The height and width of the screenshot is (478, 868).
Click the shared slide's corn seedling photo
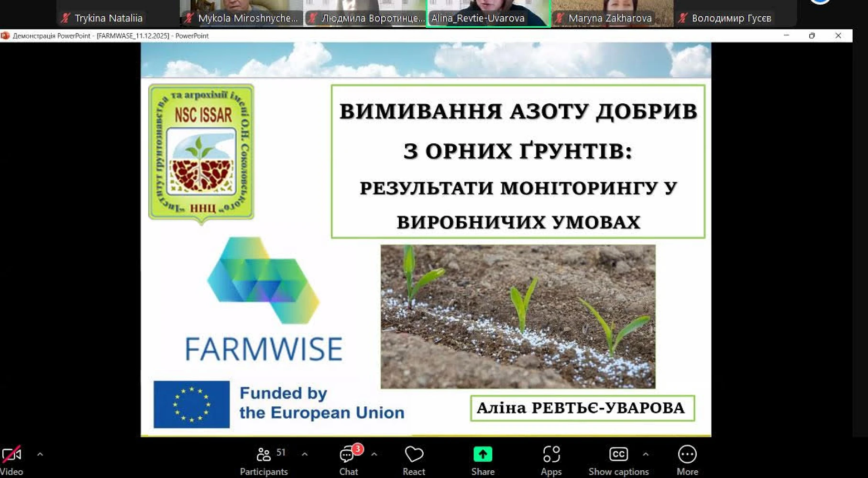coord(518,316)
